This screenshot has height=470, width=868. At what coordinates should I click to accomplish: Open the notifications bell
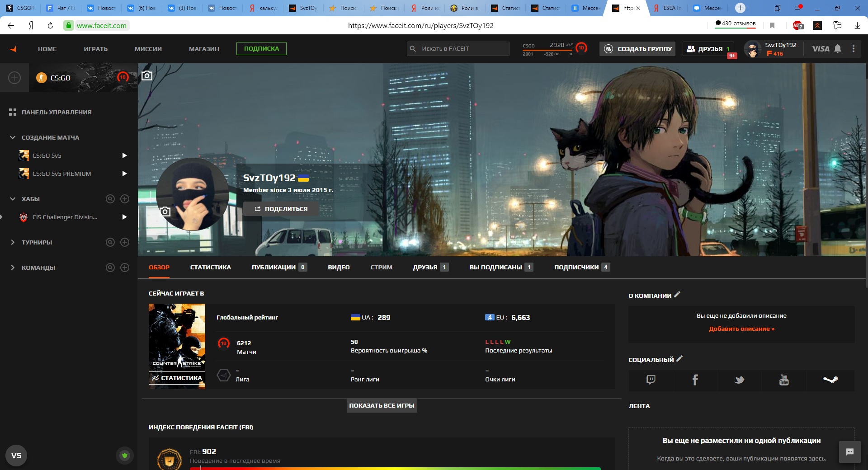(838, 49)
